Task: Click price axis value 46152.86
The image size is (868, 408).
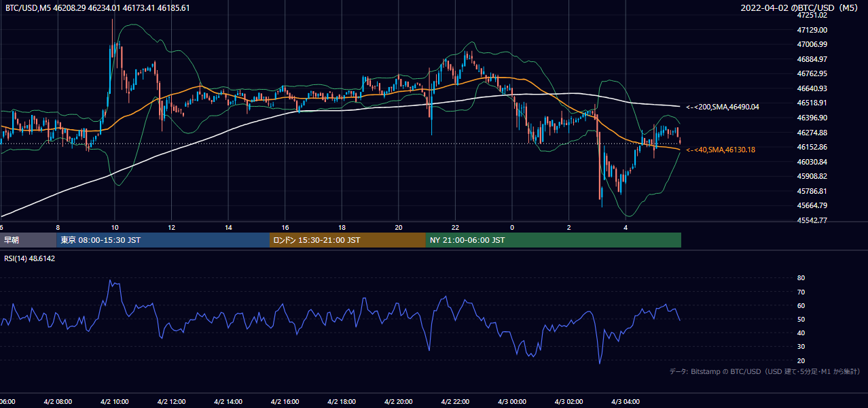Action: (812, 147)
